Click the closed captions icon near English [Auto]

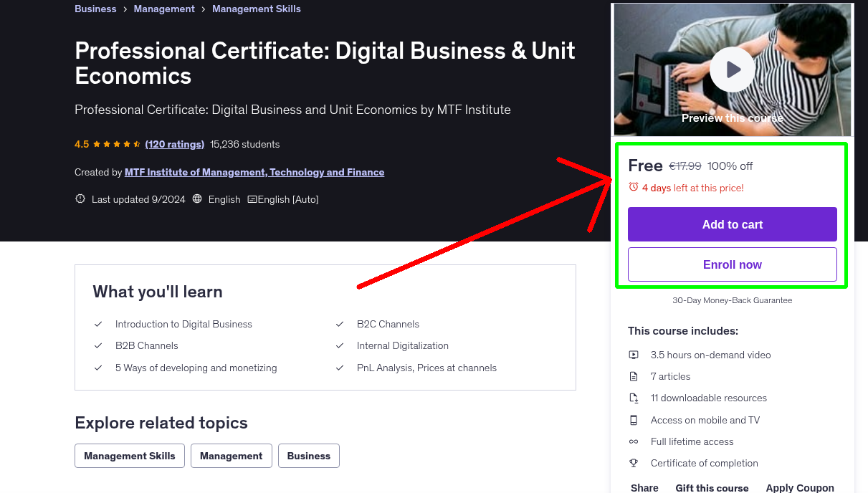[252, 198]
